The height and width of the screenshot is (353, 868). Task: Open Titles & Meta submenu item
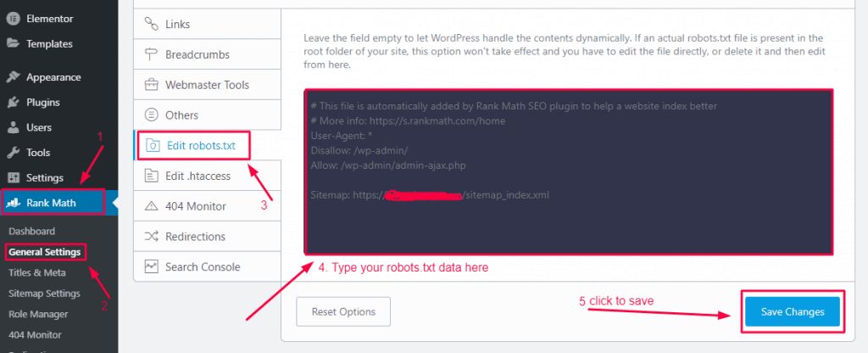[37, 272]
